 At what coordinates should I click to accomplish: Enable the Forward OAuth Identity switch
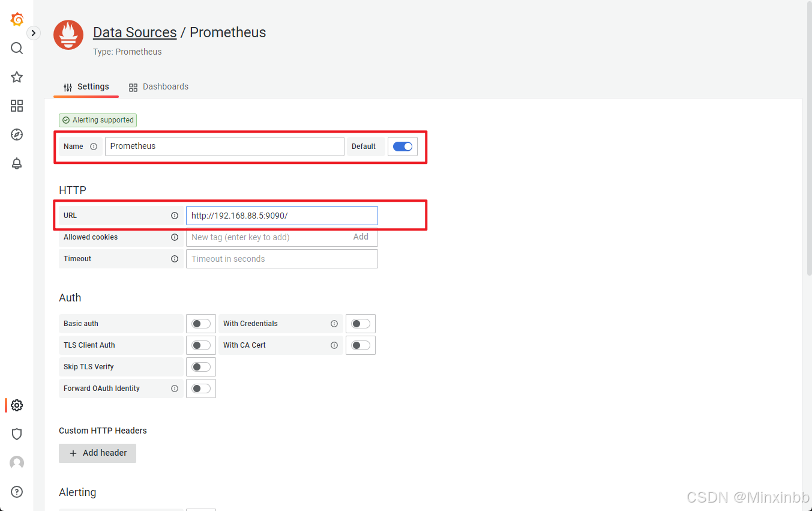[x=201, y=389]
